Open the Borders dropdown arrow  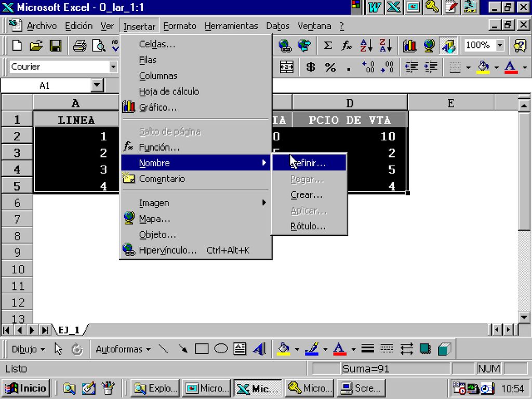point(468,67)
